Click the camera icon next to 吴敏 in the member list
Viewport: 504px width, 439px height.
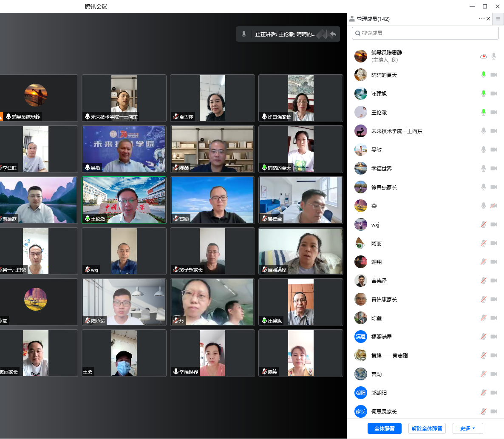[493, 150]
